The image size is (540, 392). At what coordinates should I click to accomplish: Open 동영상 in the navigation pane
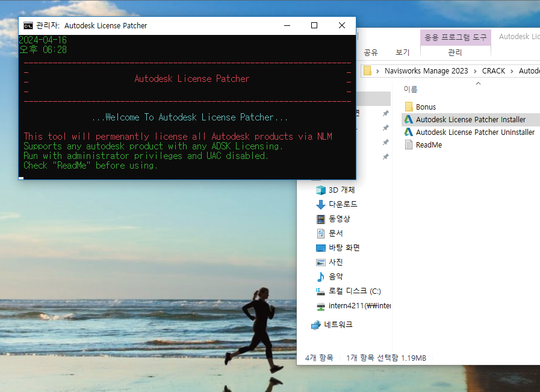point(339,219)
